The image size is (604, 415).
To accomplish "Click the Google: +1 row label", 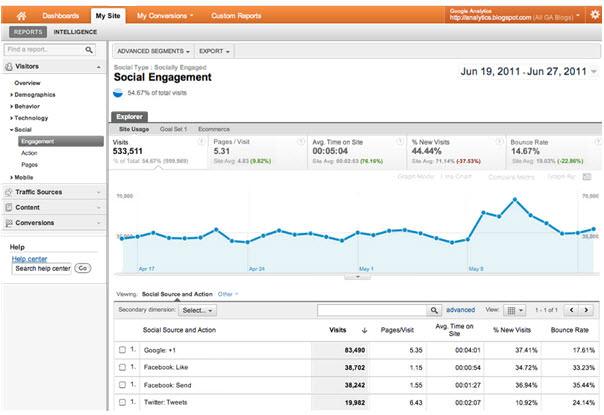I will [159, 350].
